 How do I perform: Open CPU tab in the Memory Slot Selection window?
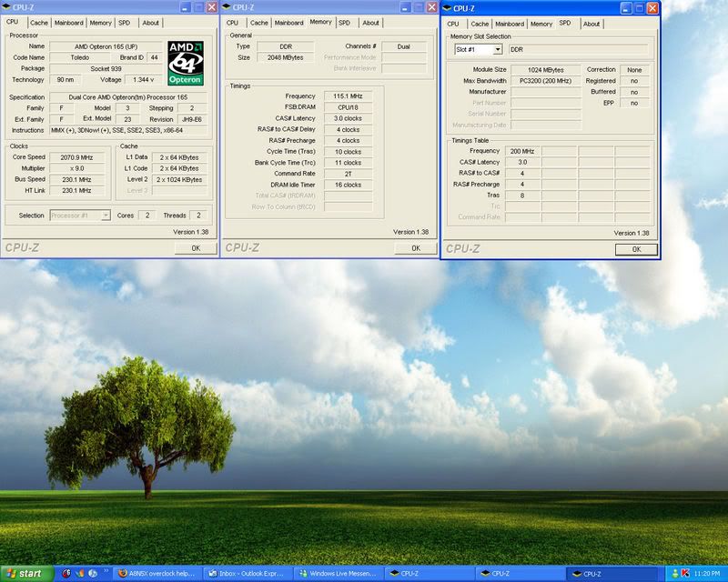453,25
